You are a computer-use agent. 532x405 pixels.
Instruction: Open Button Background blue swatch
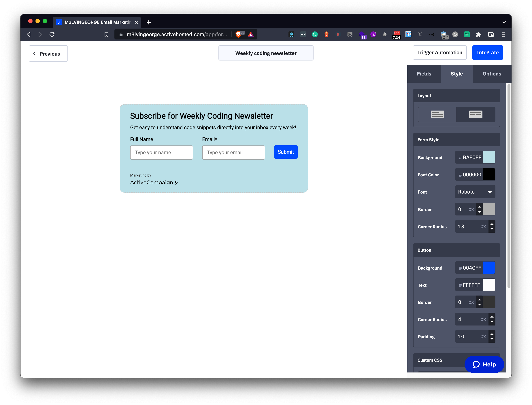tap(489, 268)
